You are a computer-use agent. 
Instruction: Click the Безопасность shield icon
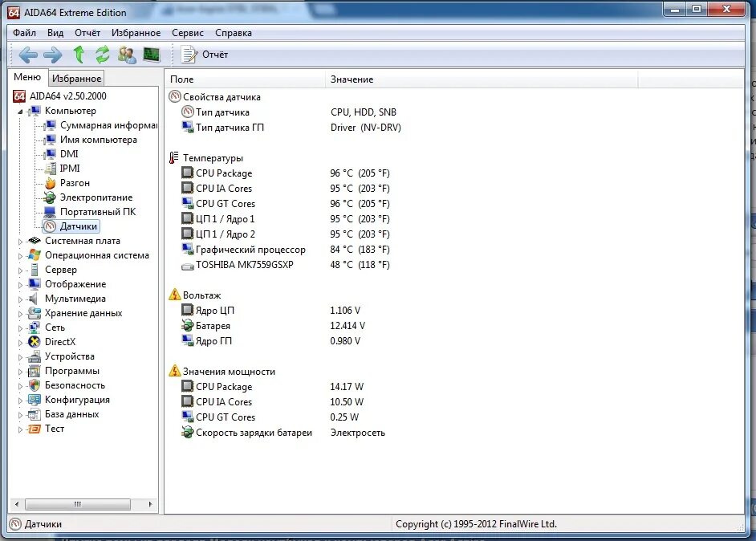coord(35,385)
